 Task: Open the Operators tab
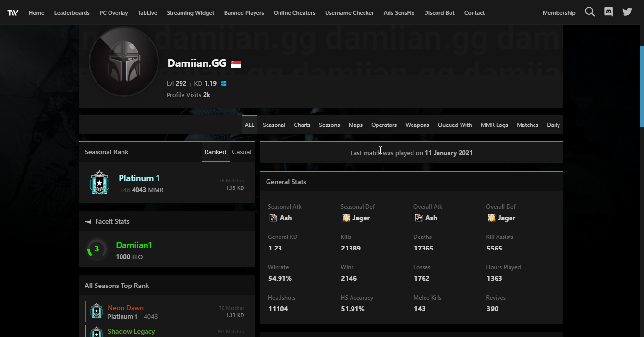pos(384,125)
